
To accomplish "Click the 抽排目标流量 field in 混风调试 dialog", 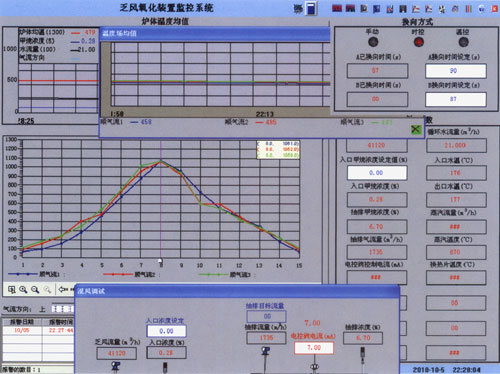I will coord(266,316).
